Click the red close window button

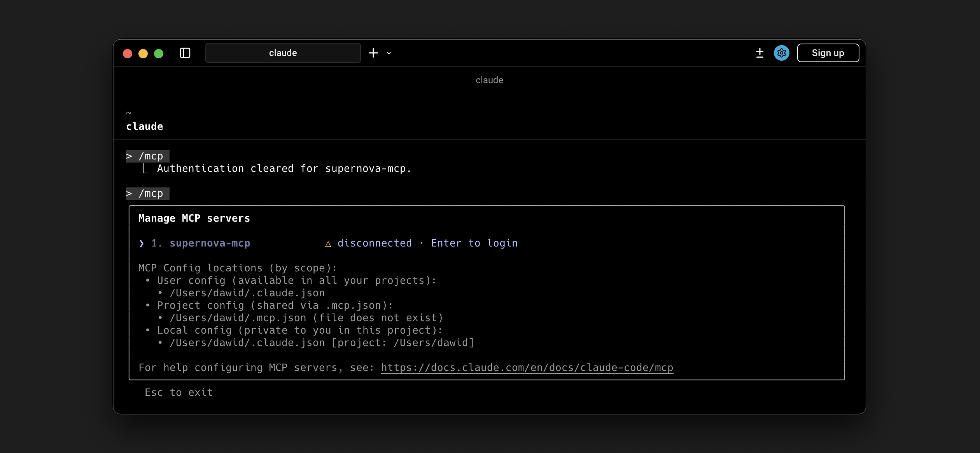tap(128, 54)
